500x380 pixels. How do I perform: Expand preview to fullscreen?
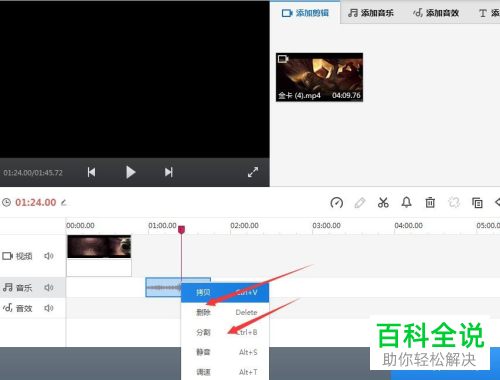pyautogui.click(x=253, y=172)
